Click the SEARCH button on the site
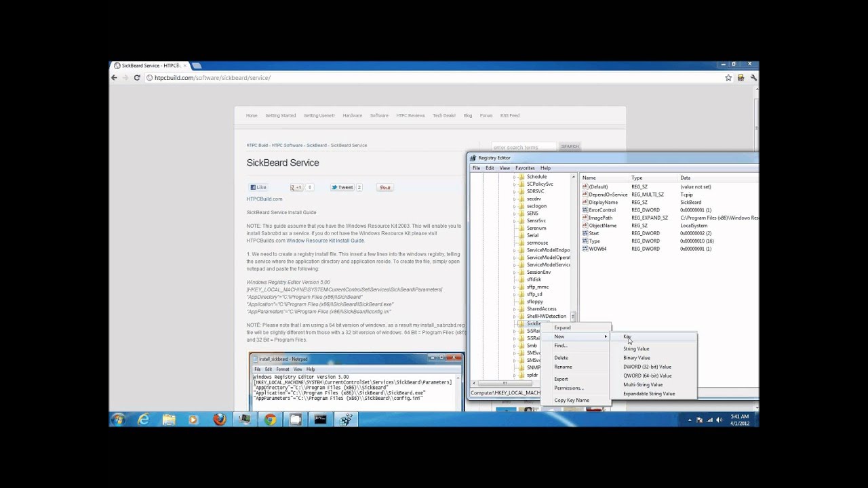Viewport: 868px width, 488px height. coord(570,146)
